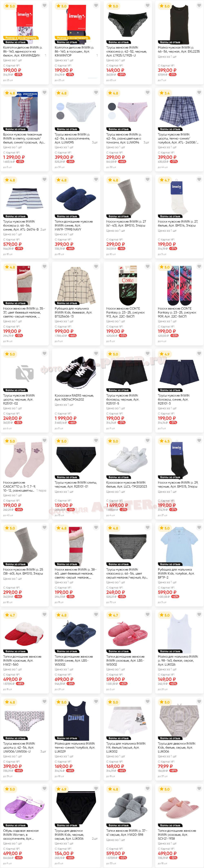Image resolution: width=204 pixels, height=868 pixels.
Task: Open rating 3.4 on blue plaid boxer shorts
Action: pyautogui.click(x=165, y=93)
